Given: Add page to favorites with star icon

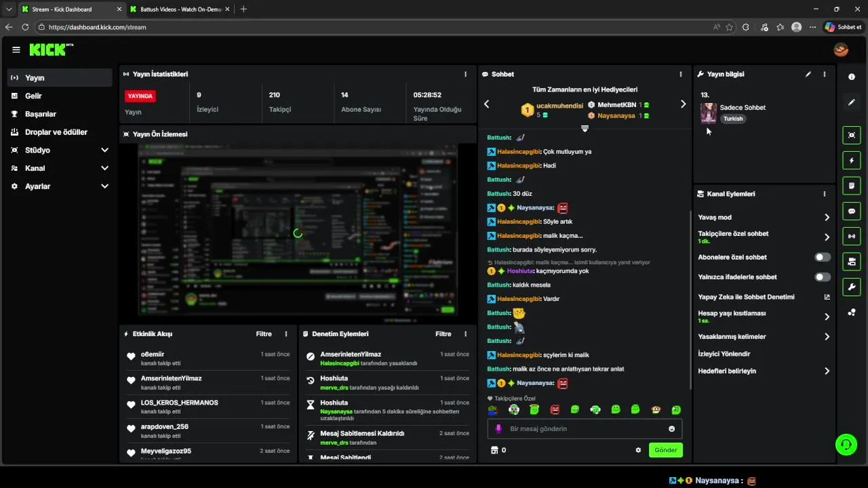Looking at the screenshot, I should click(729, 27).
